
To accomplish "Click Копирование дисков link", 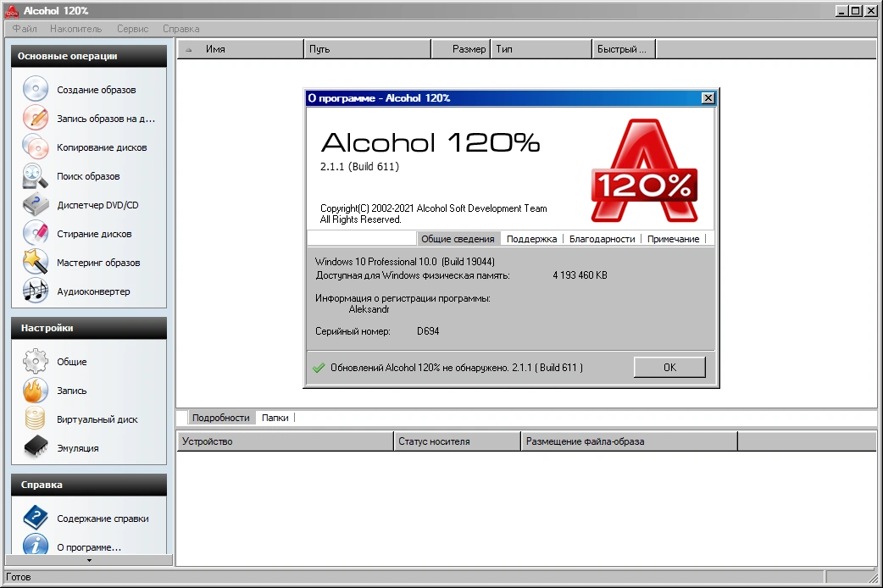I will (x=102, y=147).
